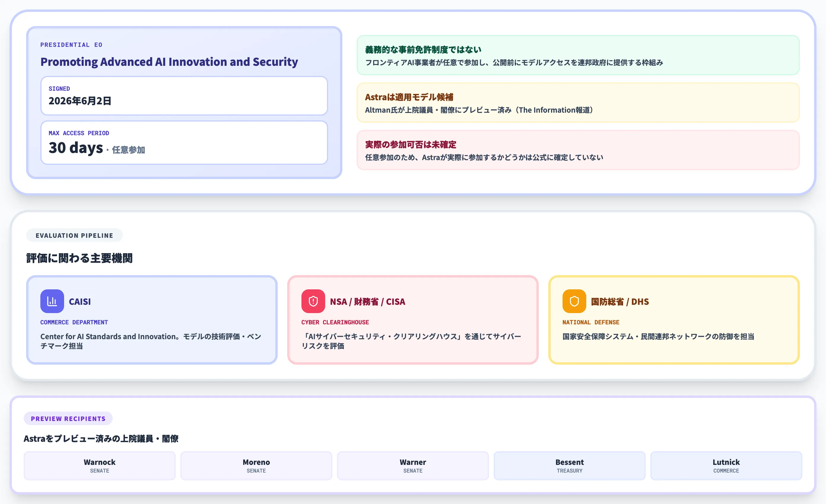Click the 国防総省 / DHS title

tap(620, 302)
